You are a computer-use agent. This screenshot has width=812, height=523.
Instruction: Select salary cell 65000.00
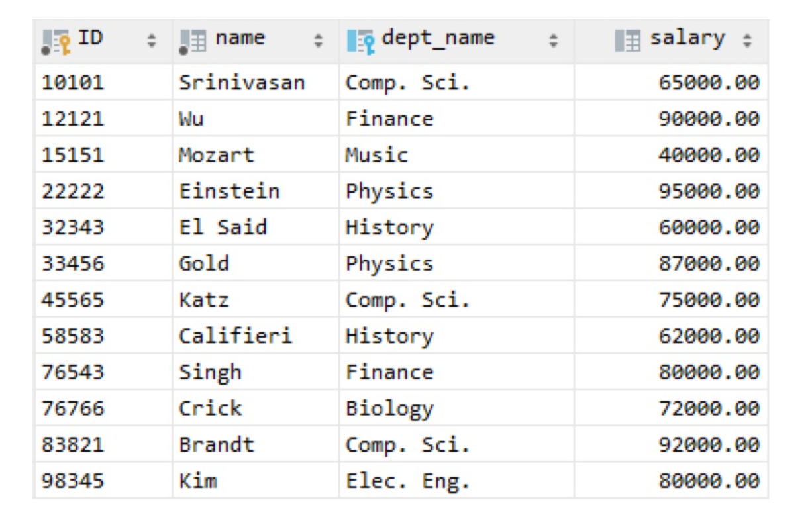[x=672, y=82]
